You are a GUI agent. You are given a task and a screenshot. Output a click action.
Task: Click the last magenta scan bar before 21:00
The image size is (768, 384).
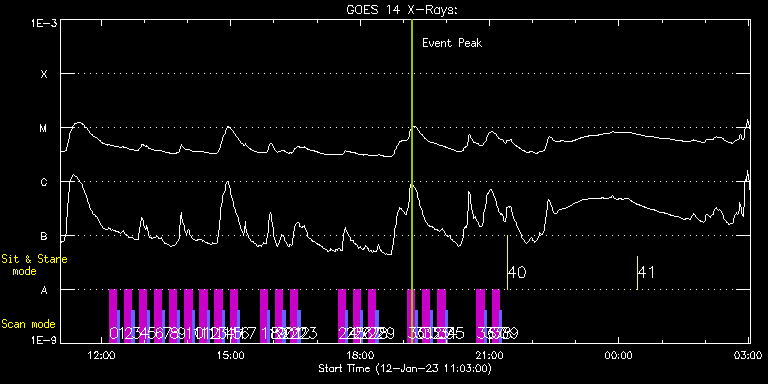click(480, 316)
